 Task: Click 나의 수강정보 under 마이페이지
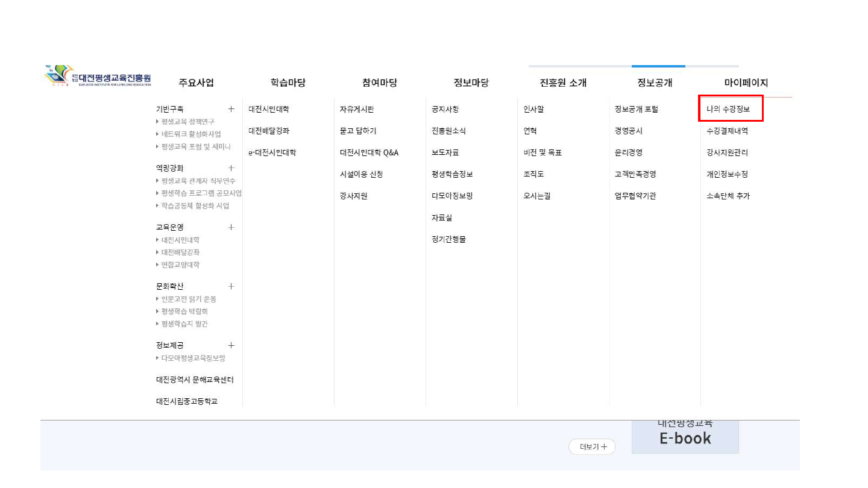click(x=728, y=109)
